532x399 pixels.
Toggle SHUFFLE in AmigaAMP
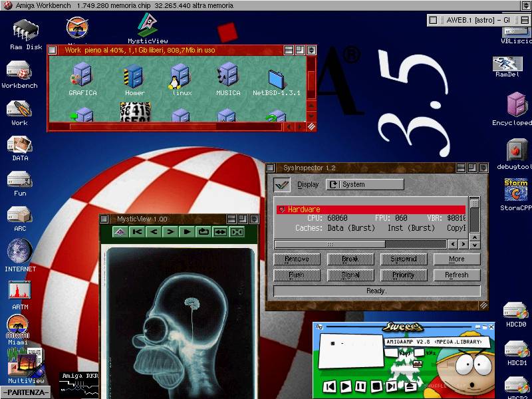(437, 386)
